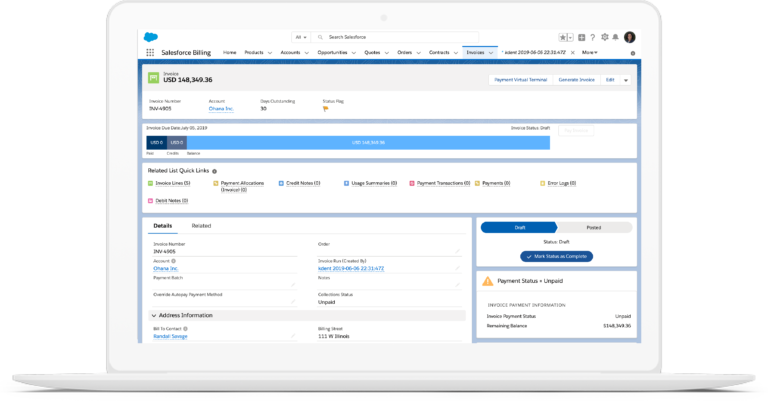Edit the Notes field pencil icon
The image size is (768, 401).
pos(457,284)
